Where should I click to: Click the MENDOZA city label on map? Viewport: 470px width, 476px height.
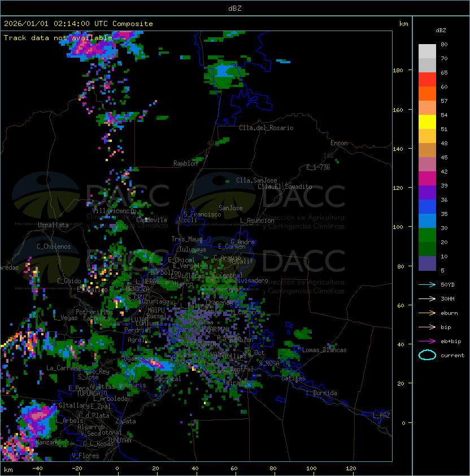[137, 289]
